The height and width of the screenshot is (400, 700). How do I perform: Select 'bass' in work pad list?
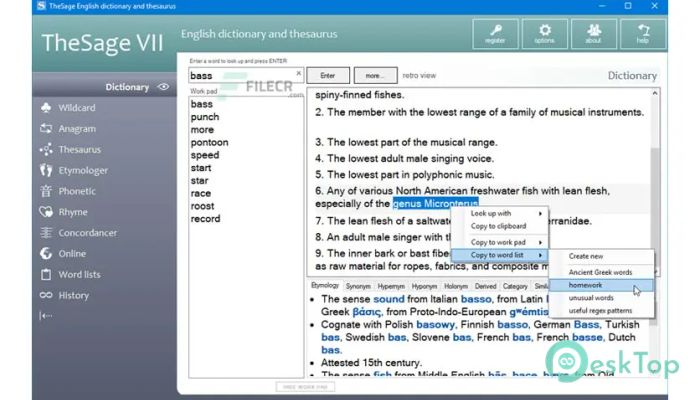coord(202,104)
